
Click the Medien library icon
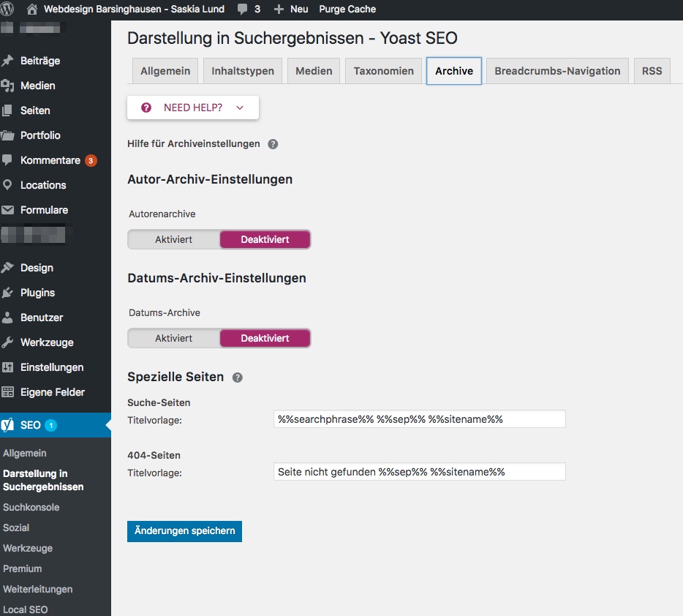(7, 86)
